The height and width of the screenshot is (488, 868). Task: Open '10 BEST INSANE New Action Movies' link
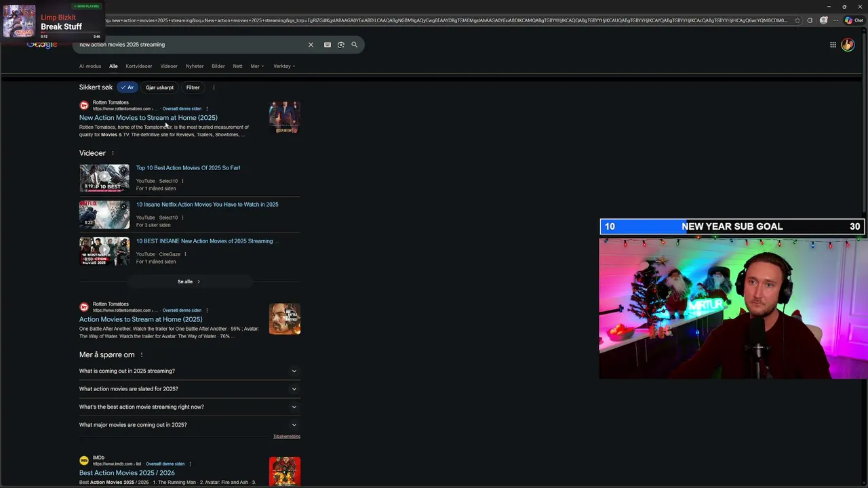click(207, 241)
